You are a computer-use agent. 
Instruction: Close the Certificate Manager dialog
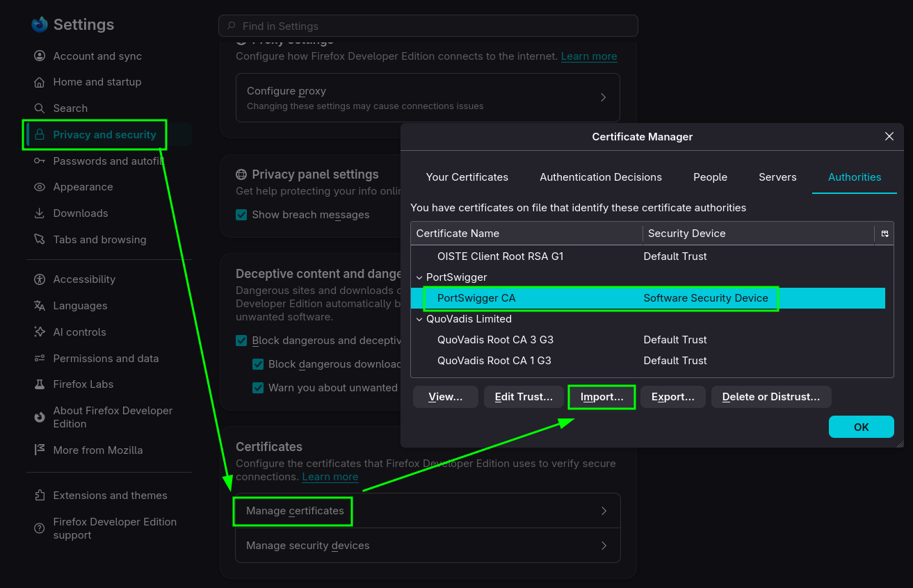tap(889, 137)
